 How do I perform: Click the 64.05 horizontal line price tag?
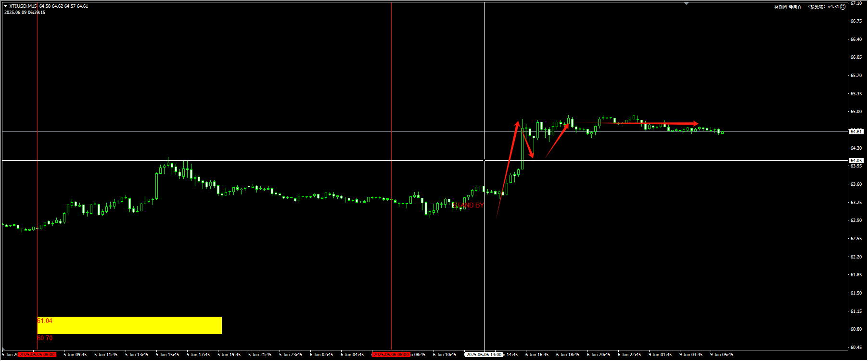pyautogui.click(x=856, y=161)
